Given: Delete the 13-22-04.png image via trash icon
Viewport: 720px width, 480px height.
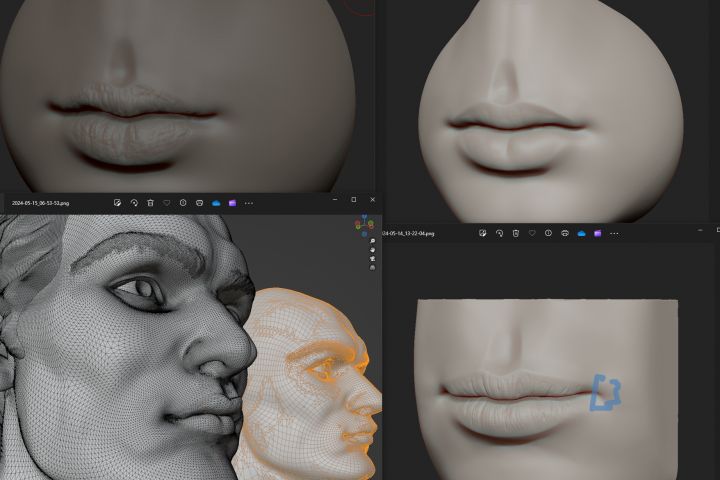Looking at the screenshot, I should [x=516, y=233].
